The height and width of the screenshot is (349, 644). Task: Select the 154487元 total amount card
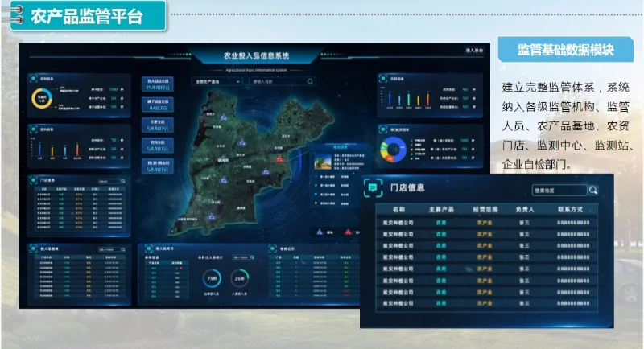[158, 84]
